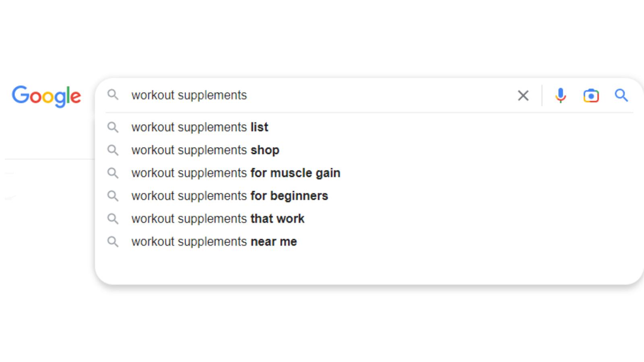Click the magnifier beside 'workout supplements for beginners'

113,196
